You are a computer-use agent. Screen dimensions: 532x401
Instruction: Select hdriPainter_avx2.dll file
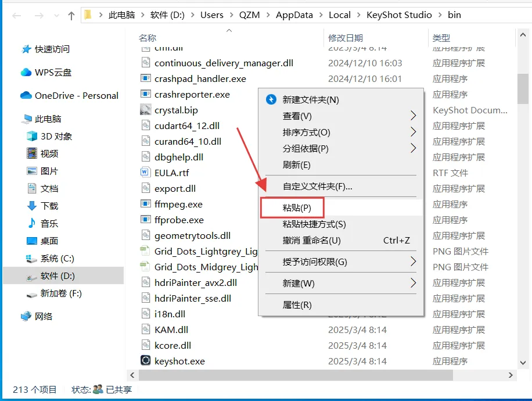(x=195, y=282)
